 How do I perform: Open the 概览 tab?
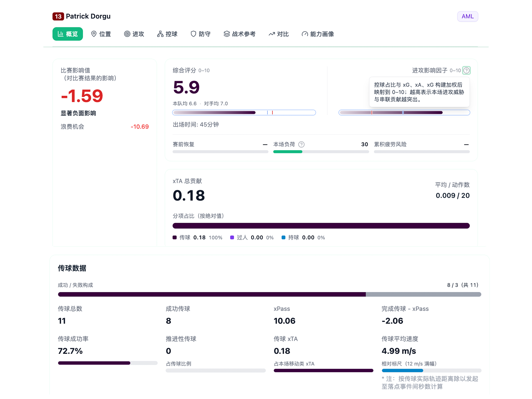(x=68, y=34)
